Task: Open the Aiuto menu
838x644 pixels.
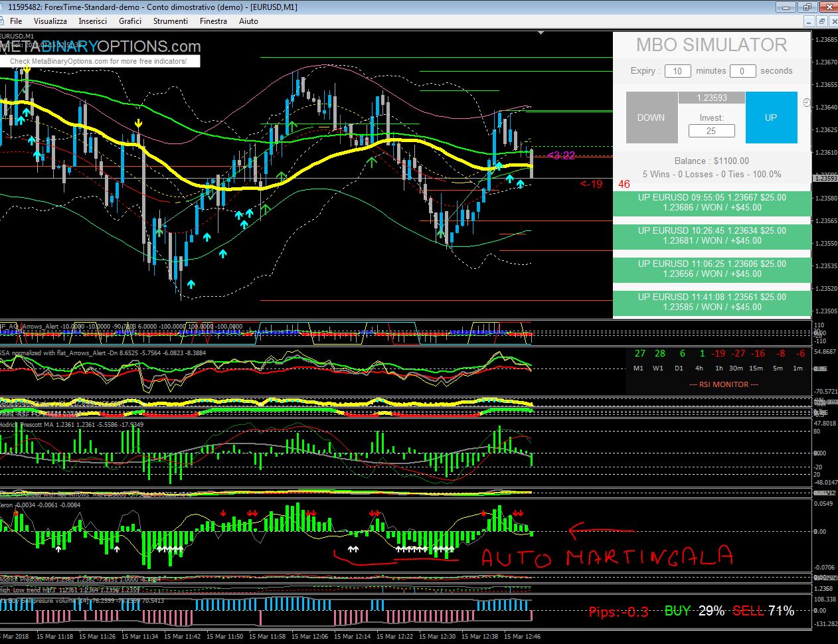Action: point(248,21)
